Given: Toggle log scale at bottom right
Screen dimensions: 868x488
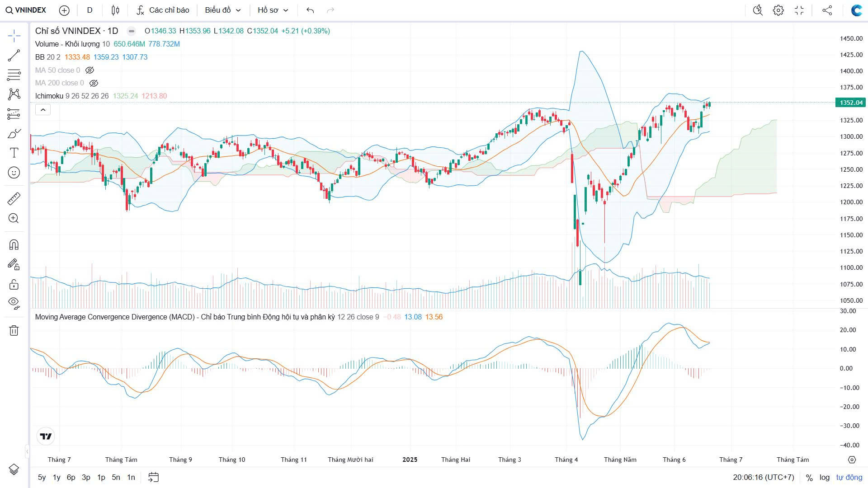Looking at the screenshot, I should point(824,477).
